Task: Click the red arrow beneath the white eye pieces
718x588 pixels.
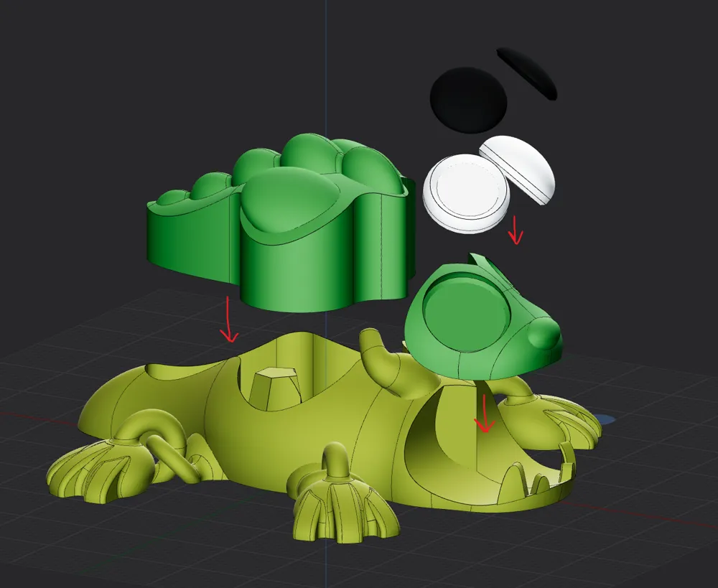Action: pyautogui.click(x=515, y=230)
